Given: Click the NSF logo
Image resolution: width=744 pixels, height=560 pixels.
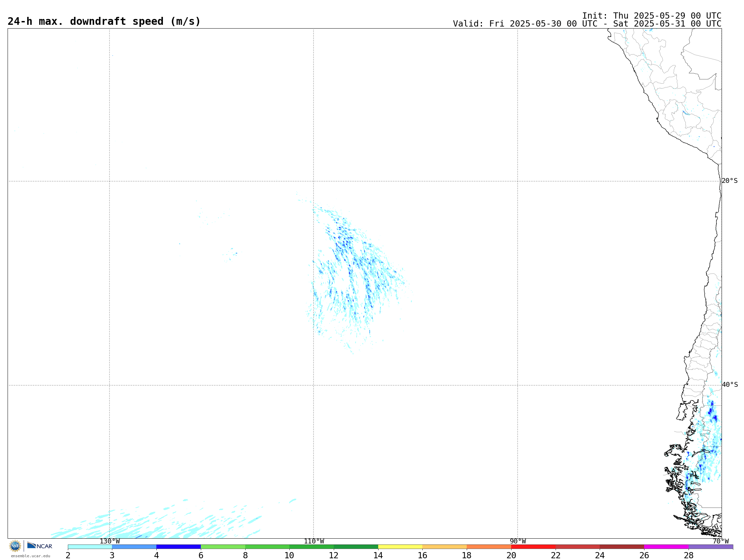Looking at the screenshot, I should (15, 546).
